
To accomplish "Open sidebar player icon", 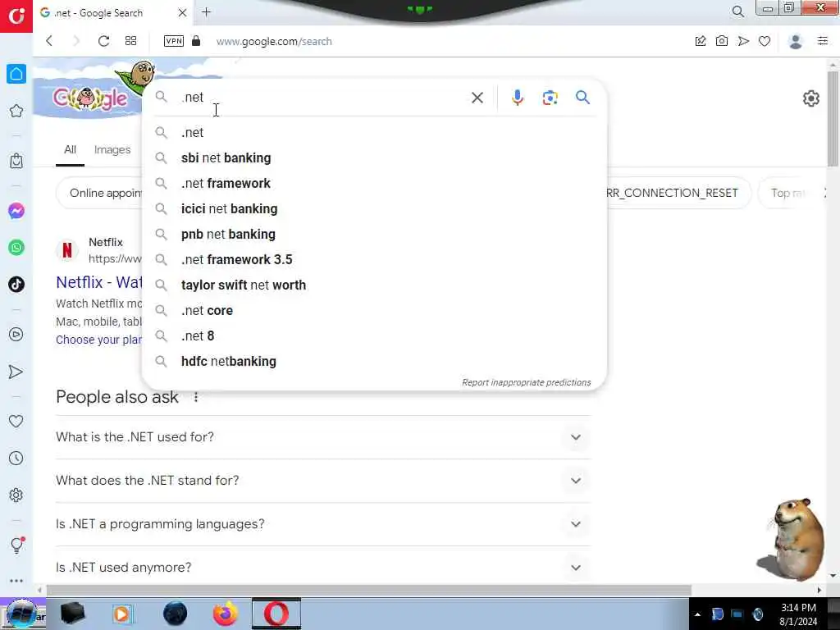I will (x=16, y=335).
